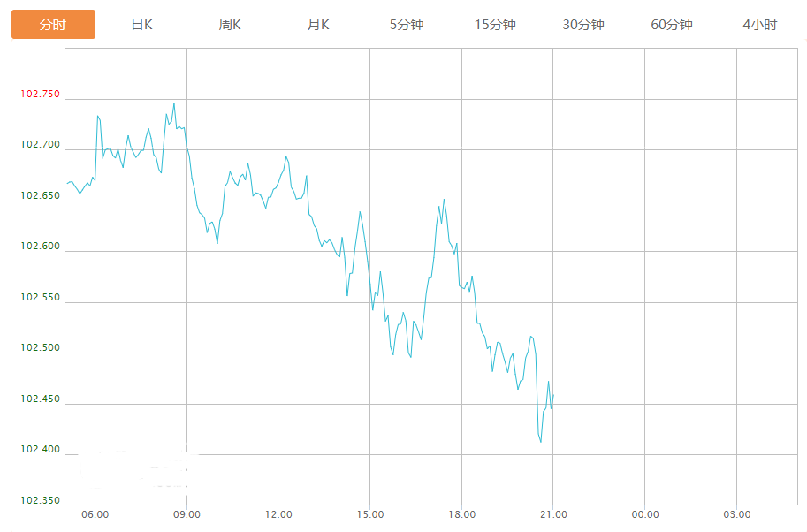Viewport: 807px width, 532px height.
Task: Switch to the 日K daily chart tab
Action: (141, 25)
